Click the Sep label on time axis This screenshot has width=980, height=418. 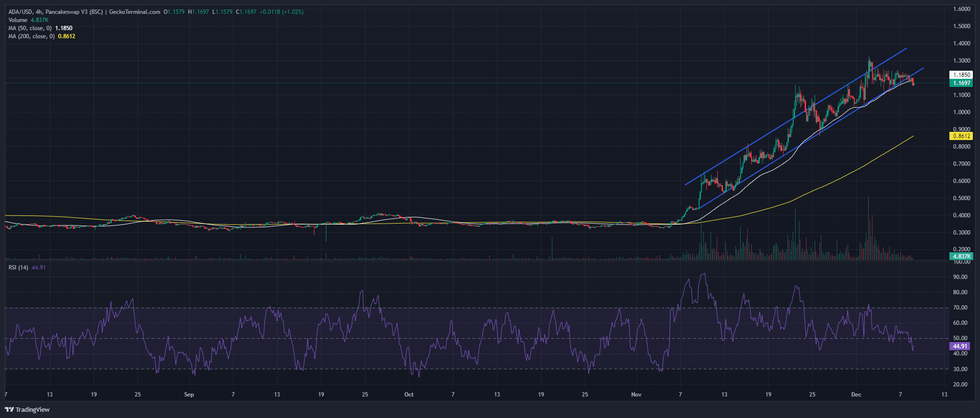click(189, 395)
